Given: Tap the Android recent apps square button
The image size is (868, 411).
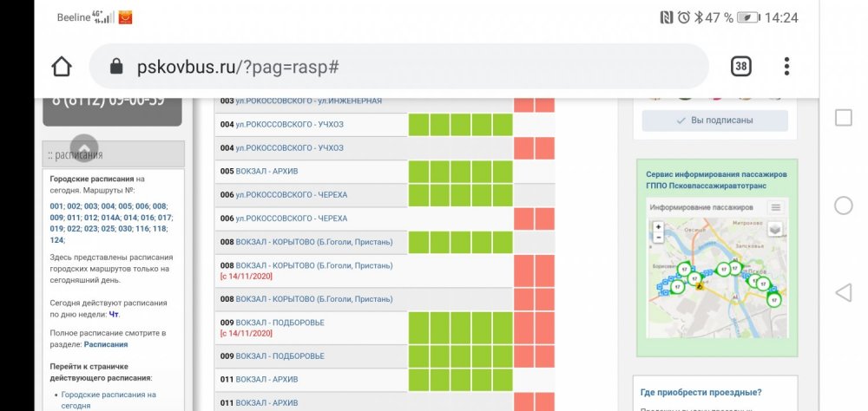Looking at the screenshot, I should pos(843,118).
